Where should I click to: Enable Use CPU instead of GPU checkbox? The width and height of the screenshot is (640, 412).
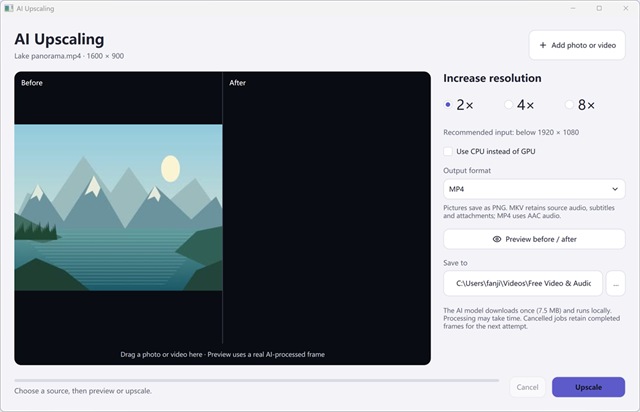coord(448,151)
